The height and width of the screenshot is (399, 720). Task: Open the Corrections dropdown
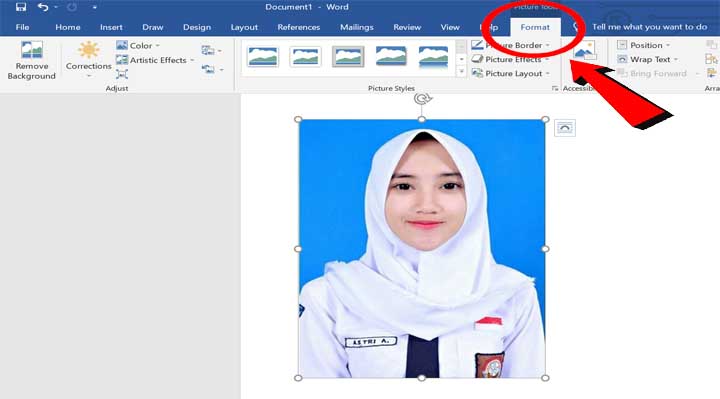(88, 61)
